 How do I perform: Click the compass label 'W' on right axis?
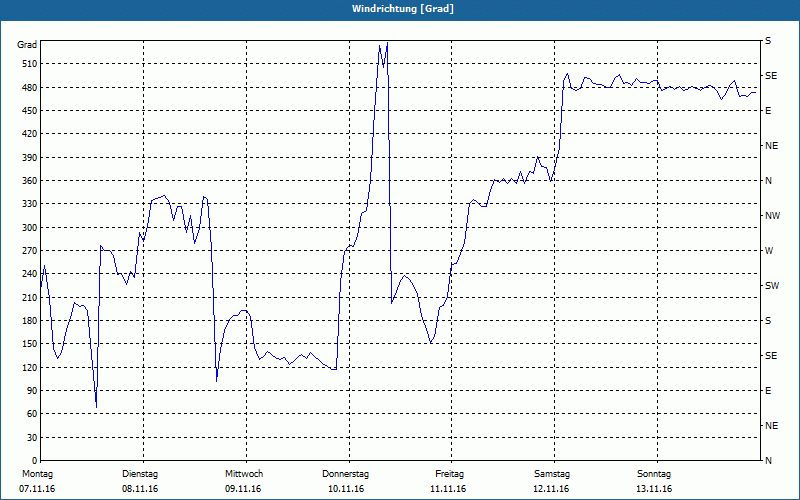tap(769, 251)
